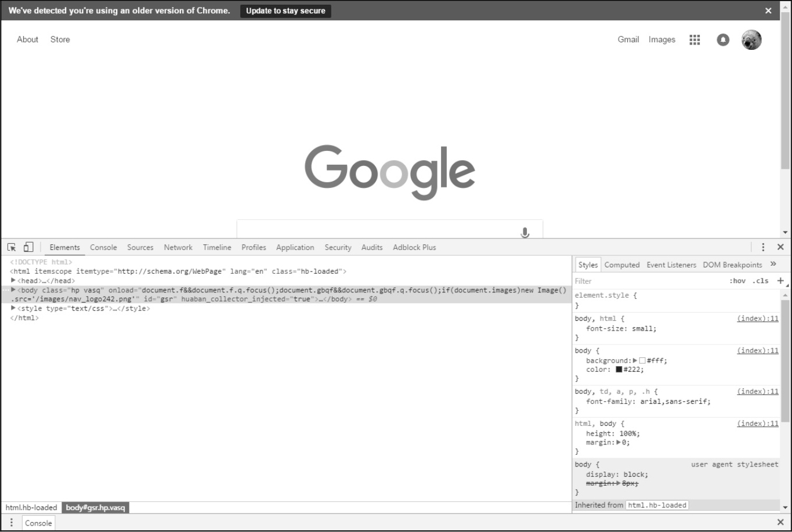The width and height of the screenshot is (792, 532).
Task: Go to the Profiles tab
Action: coord(254,247)
